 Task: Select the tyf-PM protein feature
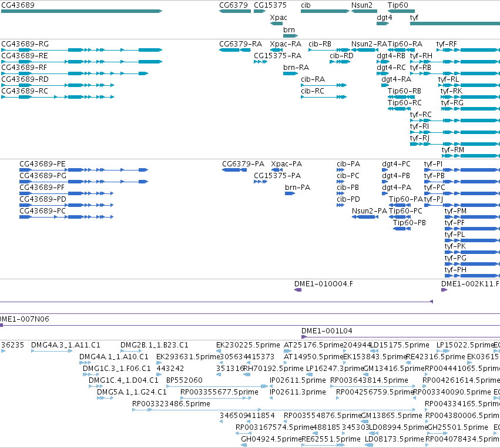tap(472, 217)
